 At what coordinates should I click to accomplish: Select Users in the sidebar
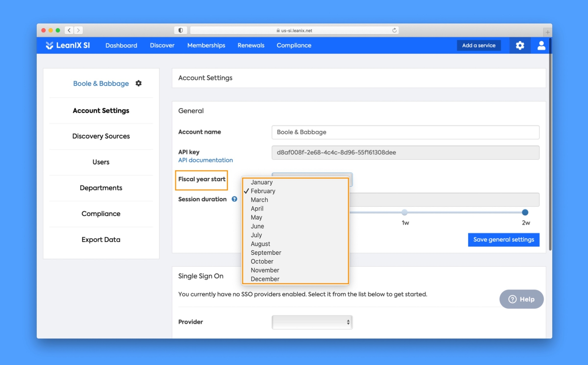(101, 162)
